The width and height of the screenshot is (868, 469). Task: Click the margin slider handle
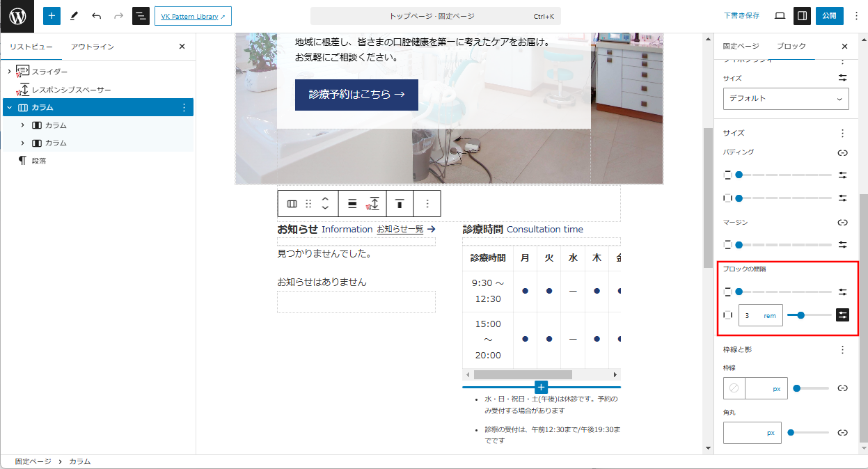click(739, 245)
